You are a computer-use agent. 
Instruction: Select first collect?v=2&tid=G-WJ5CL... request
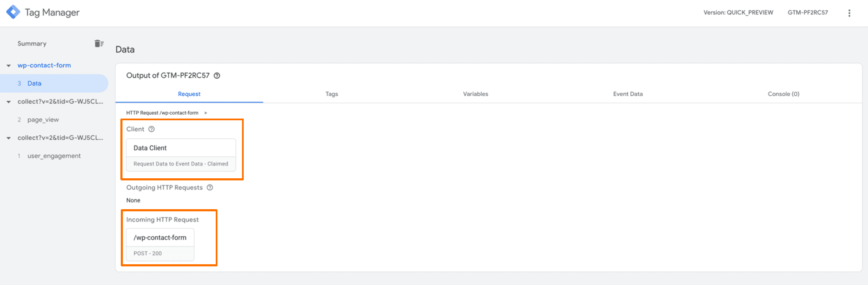click(x=60, y=102)
